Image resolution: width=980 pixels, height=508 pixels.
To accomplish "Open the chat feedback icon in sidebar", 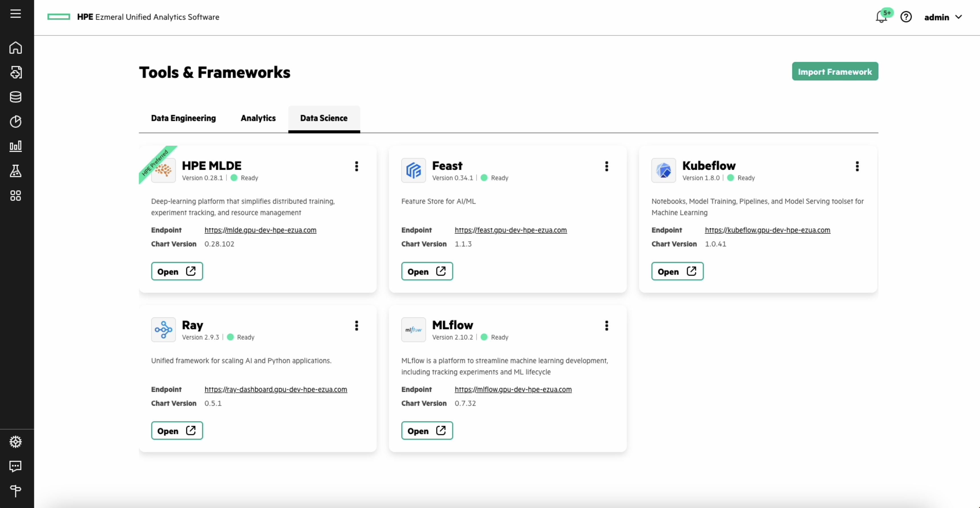I will click(x=16, y=466).
